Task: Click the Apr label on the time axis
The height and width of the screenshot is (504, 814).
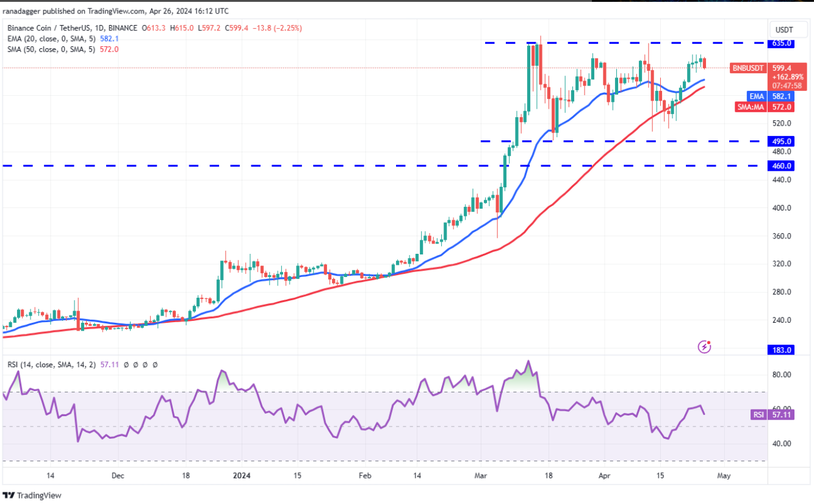Action: (605, 475)
